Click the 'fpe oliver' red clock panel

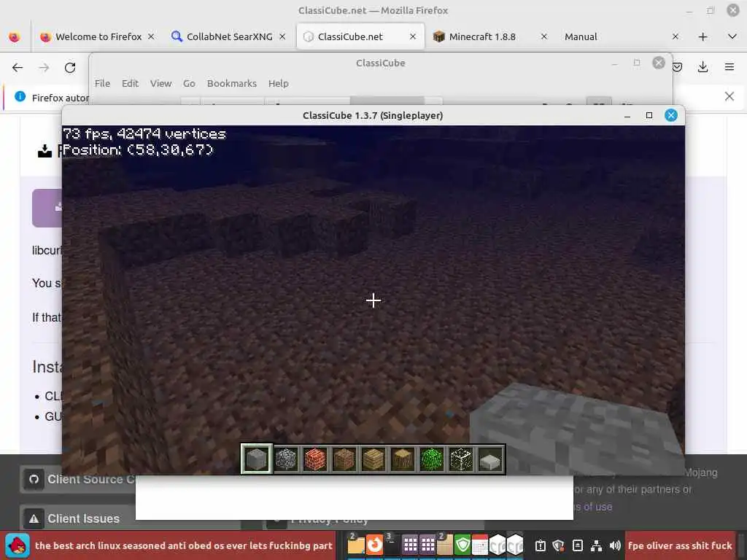point(680,545)
